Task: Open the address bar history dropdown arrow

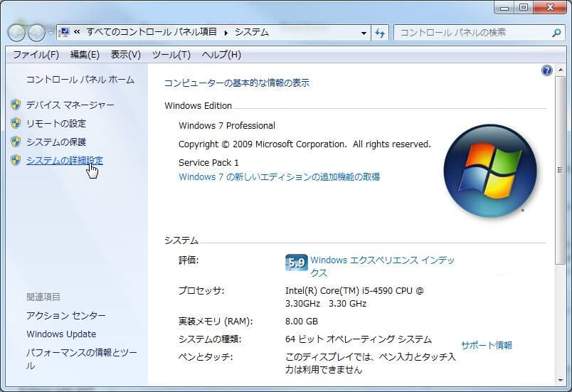Action: [364, 33]
